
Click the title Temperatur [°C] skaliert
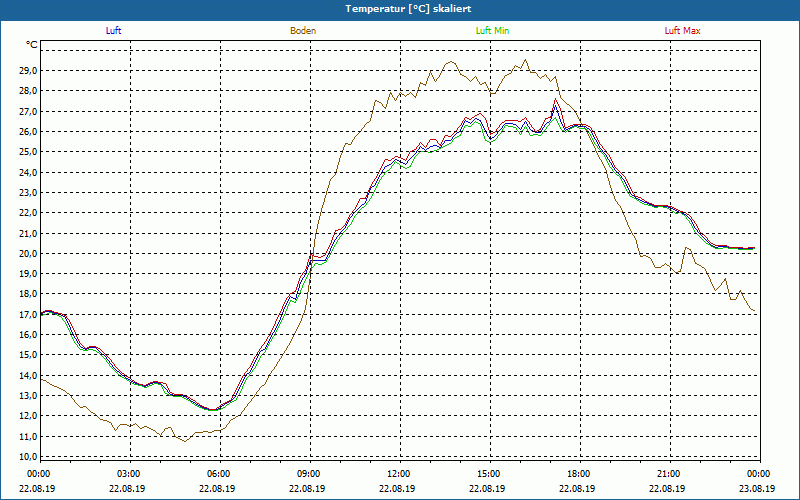coord(408,9)
